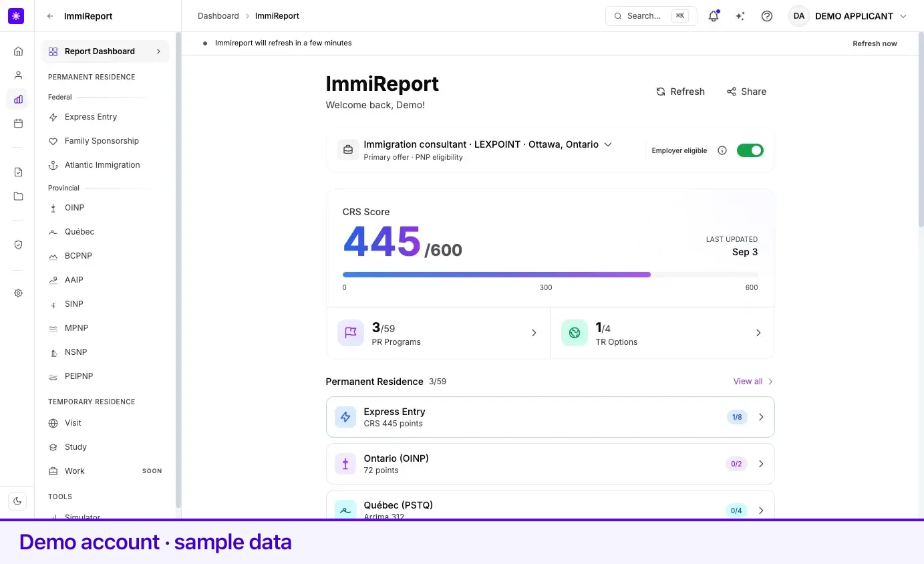
Task: Select MPNP in sidebar
Action: tap(106, 328)
